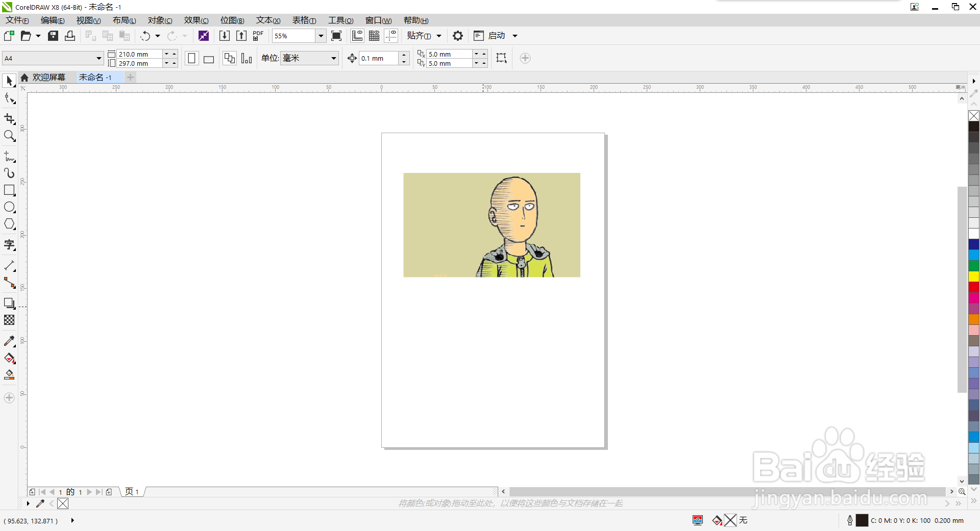
Task: Open the 效果 menu
Action: 197,20
